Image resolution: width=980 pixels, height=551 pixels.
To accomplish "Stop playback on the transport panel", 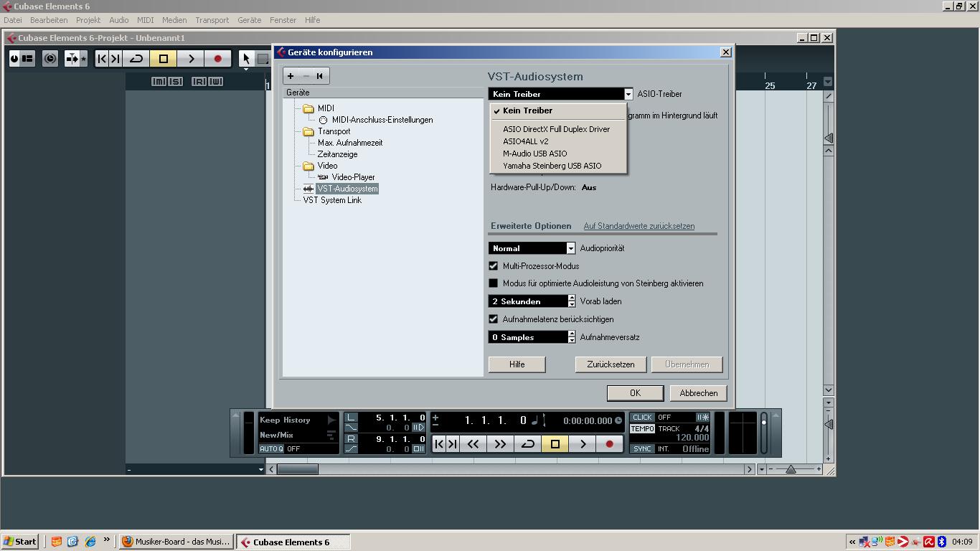I will tap(555, 444).
